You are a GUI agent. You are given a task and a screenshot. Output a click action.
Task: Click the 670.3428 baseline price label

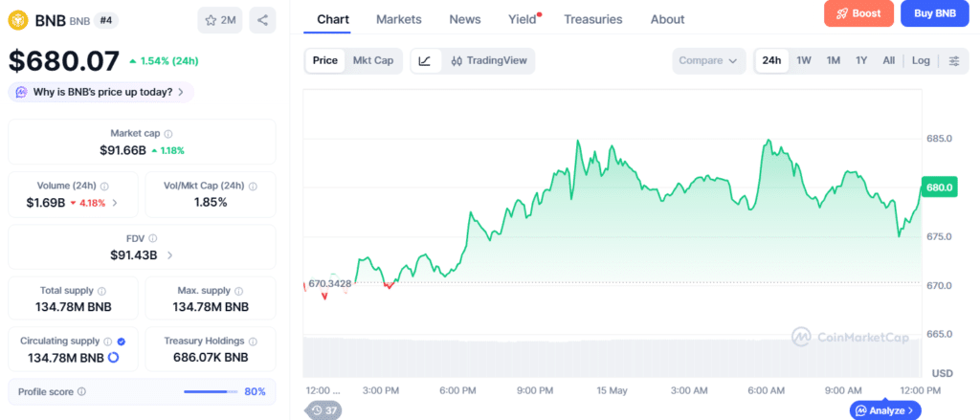[x=329, y=283]
